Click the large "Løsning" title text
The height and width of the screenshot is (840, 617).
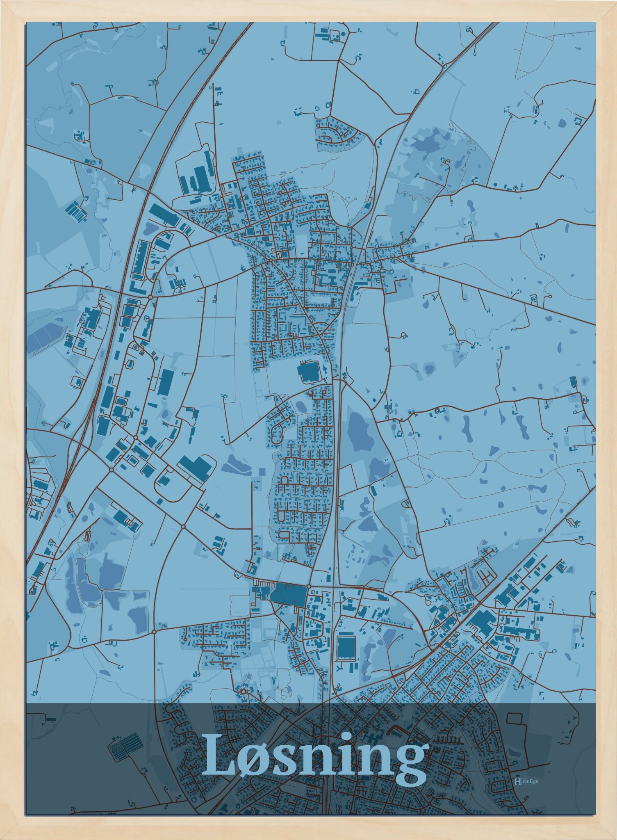(314, 759)
